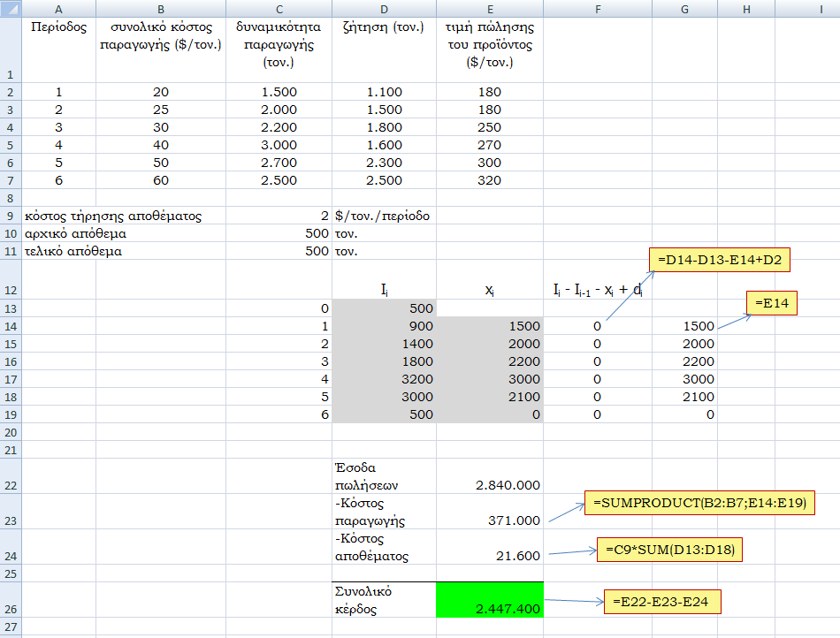
Task: Select row 9 header
Action: pyautogui.click(x=11, y=216)
